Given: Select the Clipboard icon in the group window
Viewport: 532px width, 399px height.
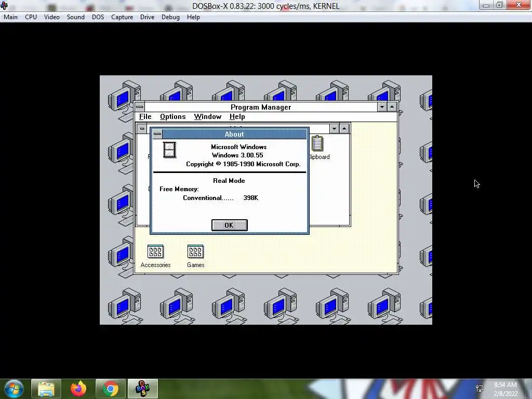Looking at the screenshot, I should (x=318, y=148).
